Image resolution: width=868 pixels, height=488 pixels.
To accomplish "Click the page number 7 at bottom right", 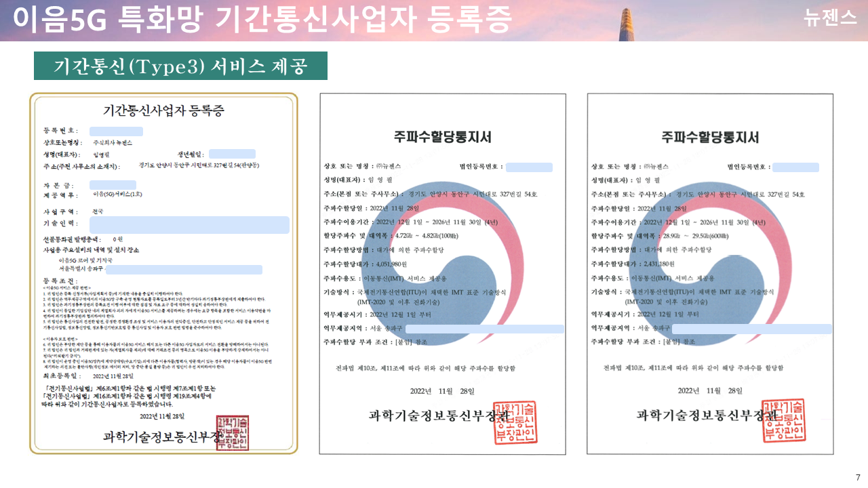I will [x=856, y=479].
